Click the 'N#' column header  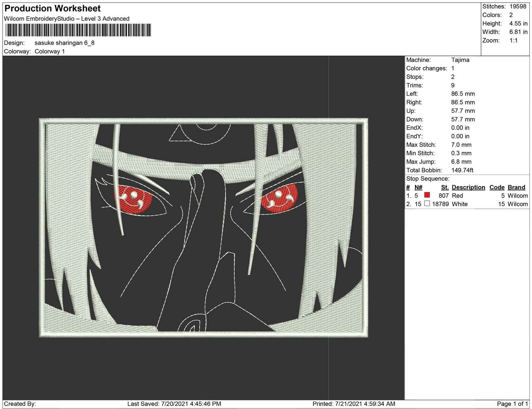point(418,187)
